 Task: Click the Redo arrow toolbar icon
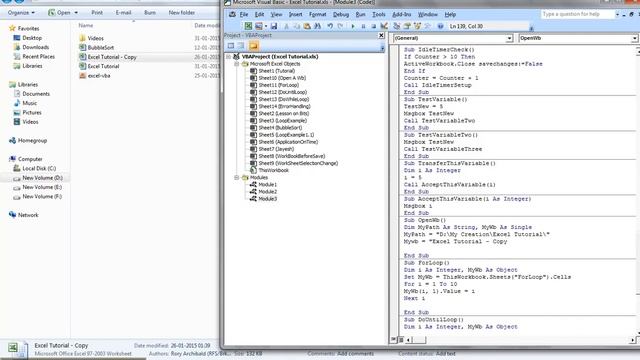tap(340, 26)
